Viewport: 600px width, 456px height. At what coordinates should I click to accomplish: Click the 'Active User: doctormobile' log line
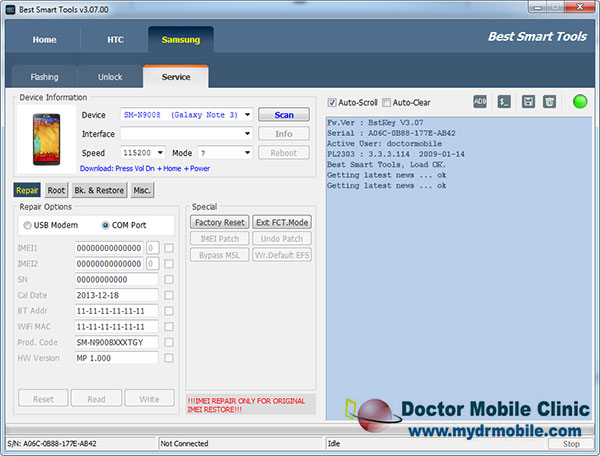[384, 143]
